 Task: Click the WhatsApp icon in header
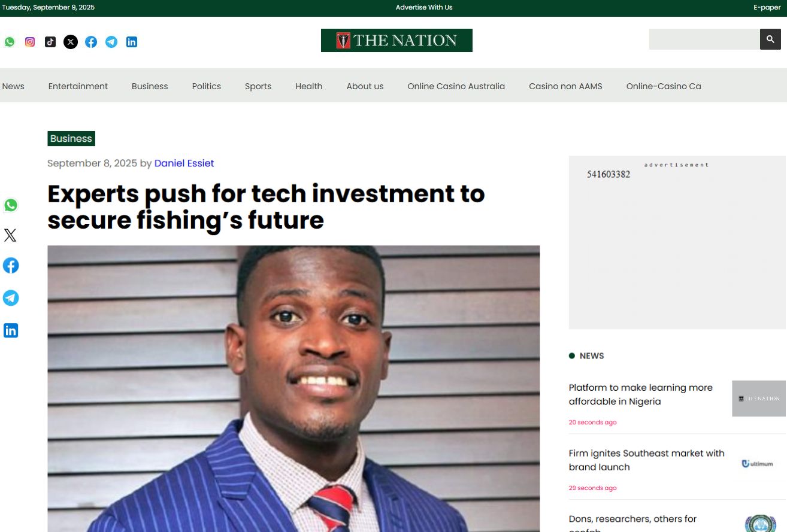[x=10, y=42]
